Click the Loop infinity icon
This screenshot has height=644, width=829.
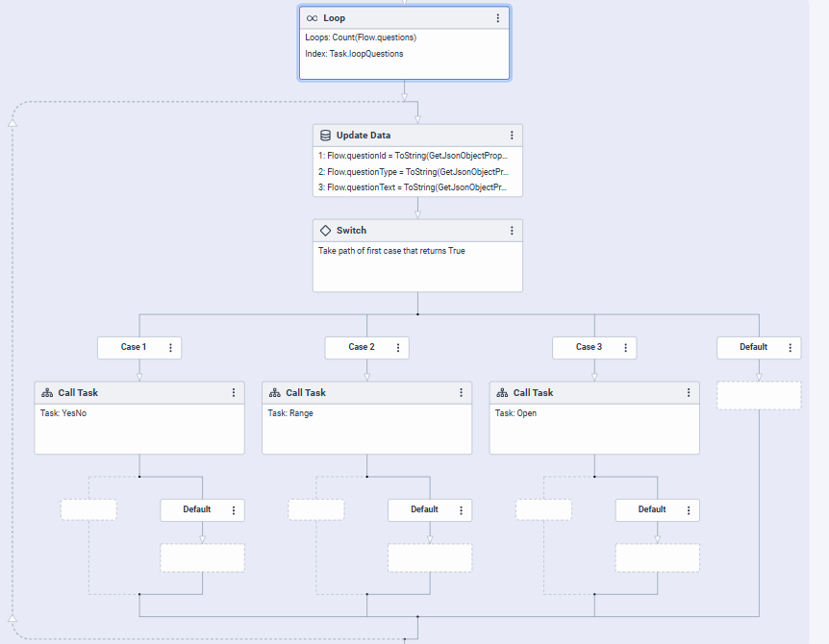tap(312, 18)
